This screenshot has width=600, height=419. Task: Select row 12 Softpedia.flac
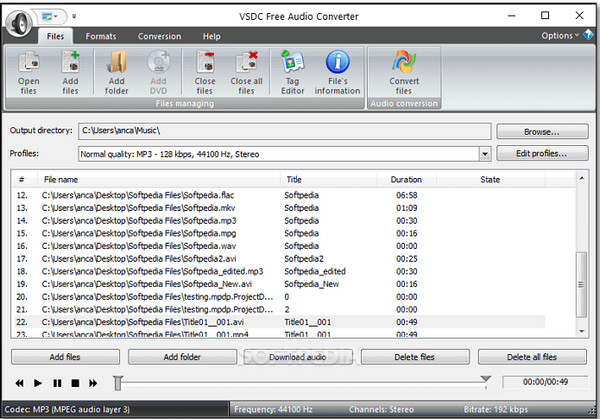click(x=279, y=195)
